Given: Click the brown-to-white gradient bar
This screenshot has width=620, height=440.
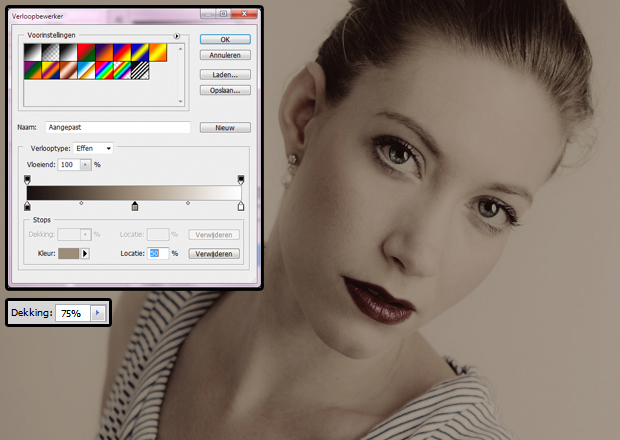Looking at the screenshot, I should pyautogui.click(x=134, y=193).
